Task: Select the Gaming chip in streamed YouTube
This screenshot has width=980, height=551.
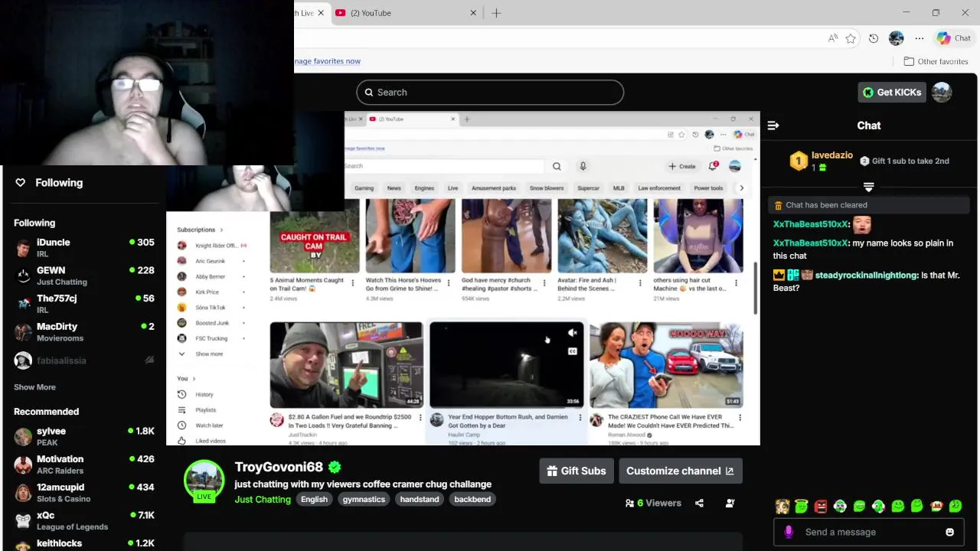Action: pyautogui.click(x=364, y=188)
